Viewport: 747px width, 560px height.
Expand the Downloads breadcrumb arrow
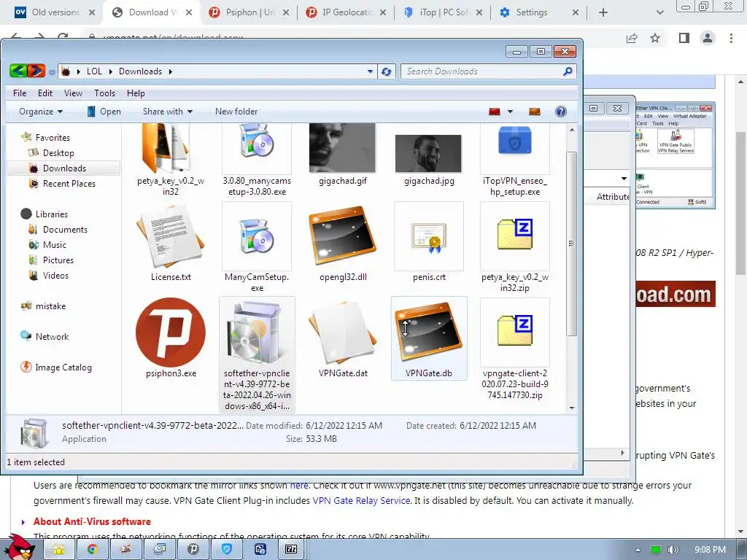[x=170, y=71]
